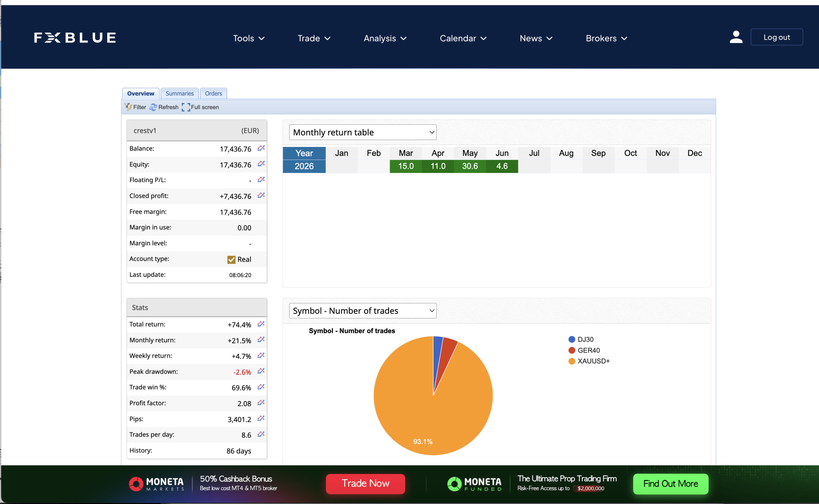
Task: Toggle the GER40 legend entry
Action: [584, 350]
